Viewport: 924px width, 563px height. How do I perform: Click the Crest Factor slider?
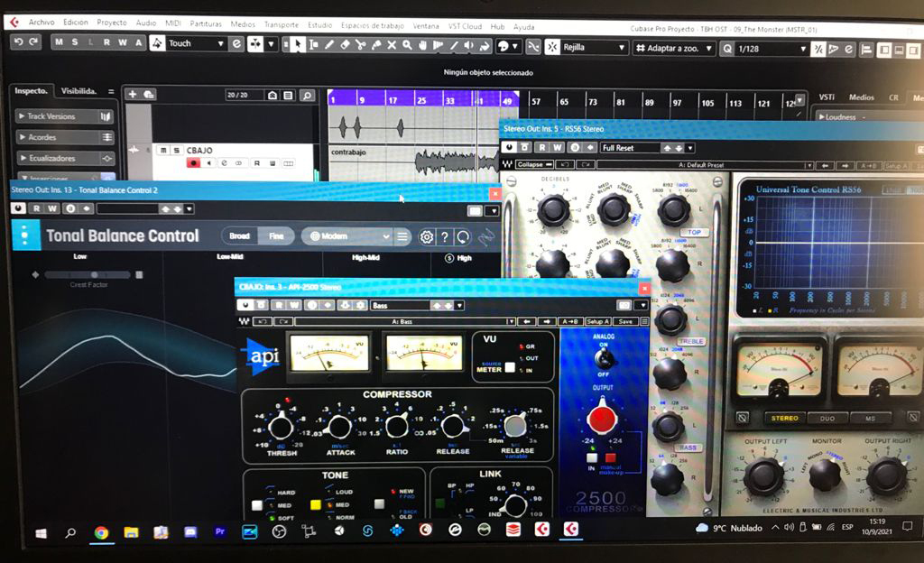coord(88,274)
